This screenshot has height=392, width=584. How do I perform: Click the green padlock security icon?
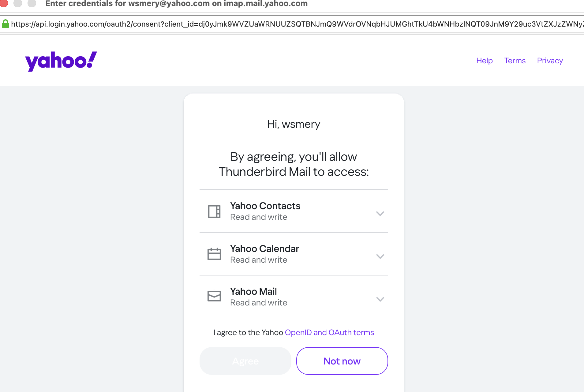(x=5, y=24)
